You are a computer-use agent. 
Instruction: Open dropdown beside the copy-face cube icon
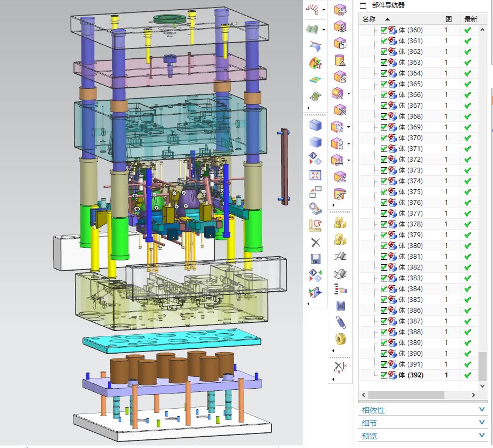click(x=348, y=127)
